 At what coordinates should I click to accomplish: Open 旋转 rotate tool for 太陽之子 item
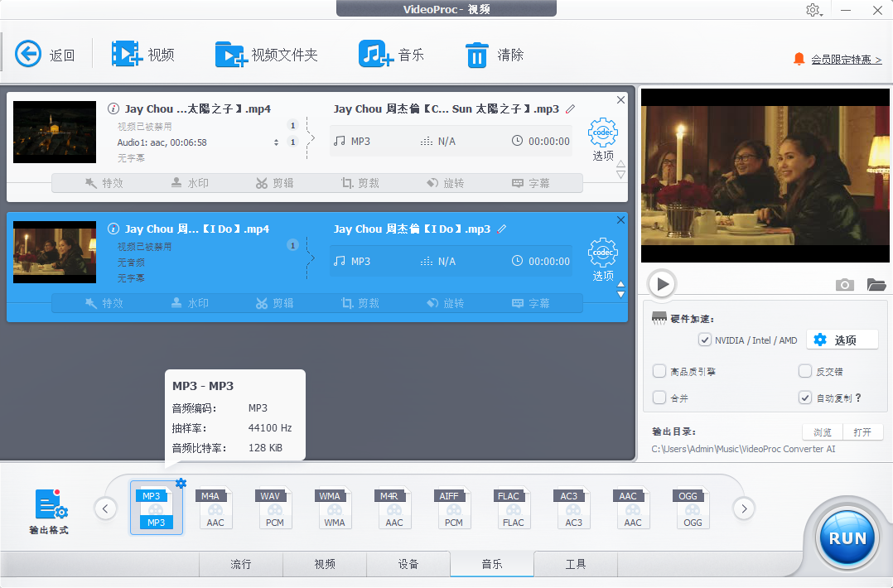[446, 183]
